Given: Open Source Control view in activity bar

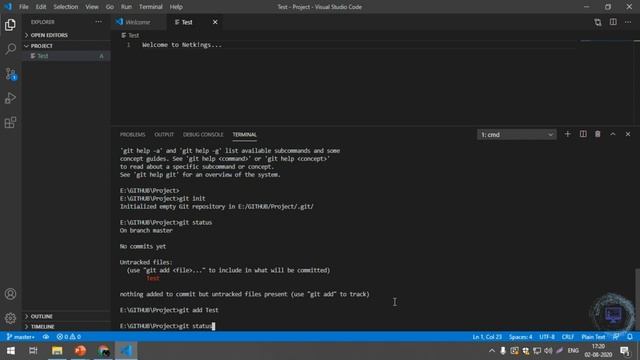Looking at the screenshot, I should [x=10, y=74].
